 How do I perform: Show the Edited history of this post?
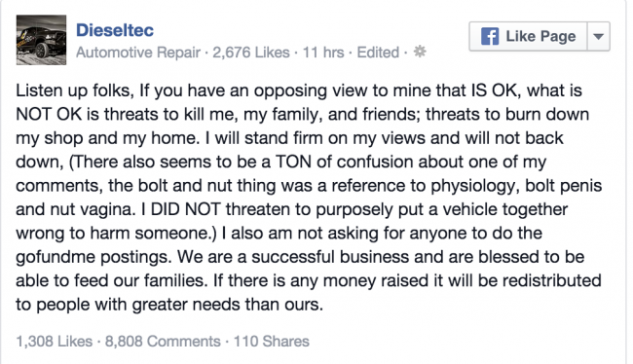pyautogui.click(x=378, y=53)
